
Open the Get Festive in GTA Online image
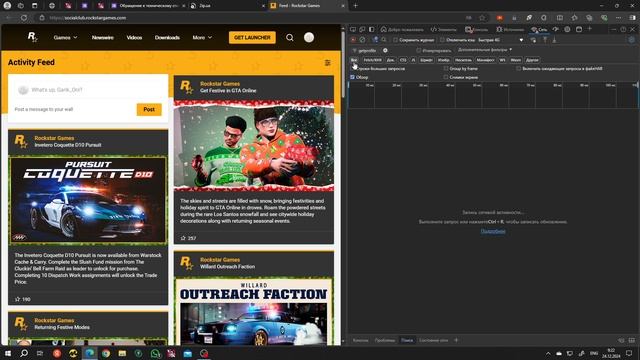tap(254, 146)
